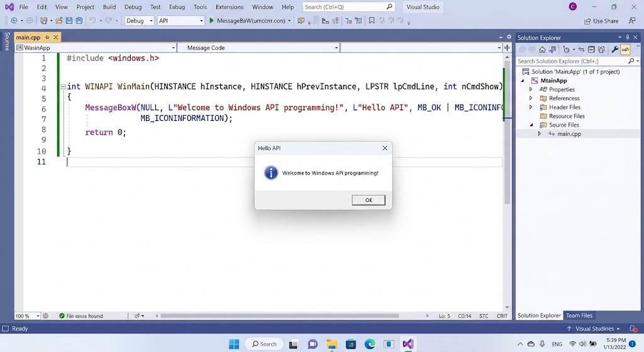Click the Home icon in Solution Explorer

click(542, 49)
